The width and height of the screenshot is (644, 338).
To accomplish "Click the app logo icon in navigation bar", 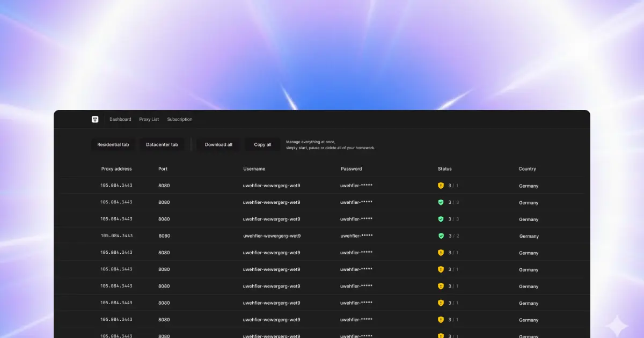I will [95, 120].
